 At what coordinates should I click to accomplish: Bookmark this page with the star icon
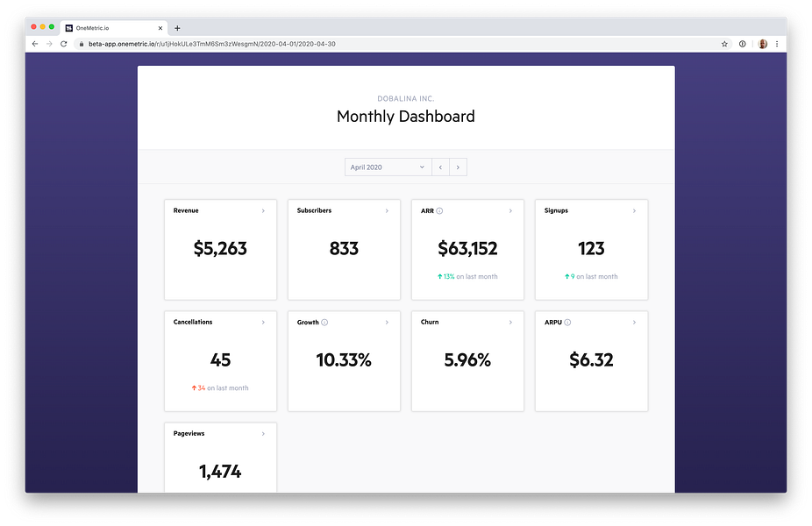pos(724,44)
